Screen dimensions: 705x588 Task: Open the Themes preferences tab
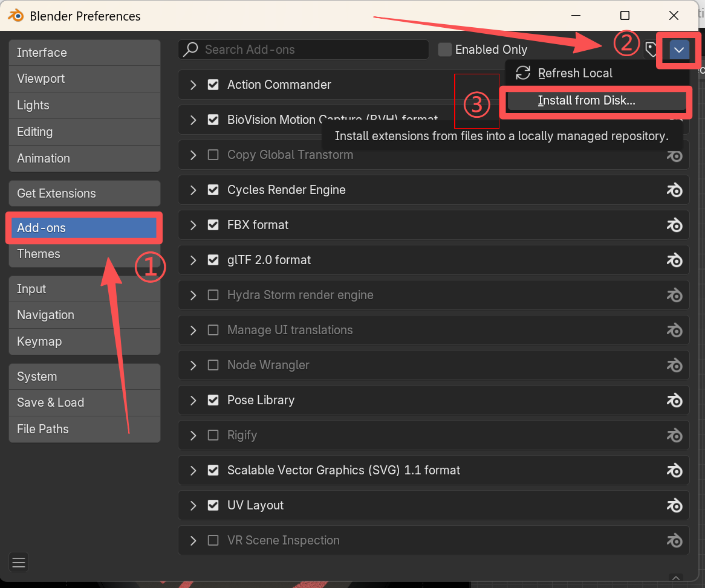pyautogui.click(x=85, y=254)
